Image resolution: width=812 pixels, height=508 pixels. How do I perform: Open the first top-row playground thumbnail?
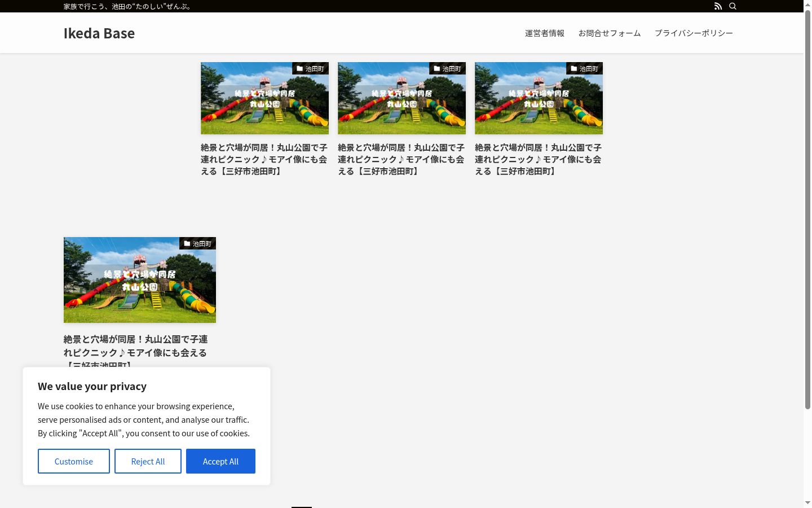pyautogui.click(x=264, y=98)
